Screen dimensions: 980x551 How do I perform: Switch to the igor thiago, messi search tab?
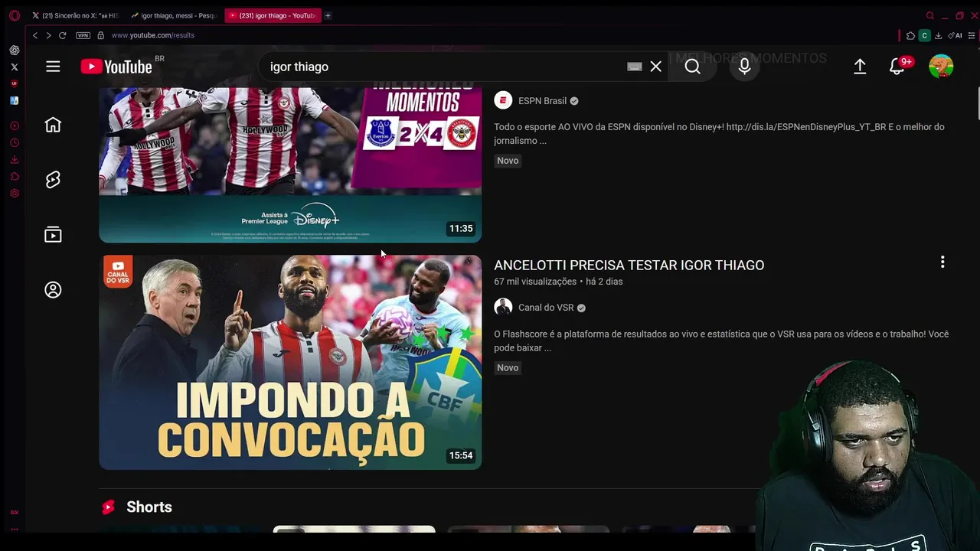pyautogui.click(x=174, y=15)
